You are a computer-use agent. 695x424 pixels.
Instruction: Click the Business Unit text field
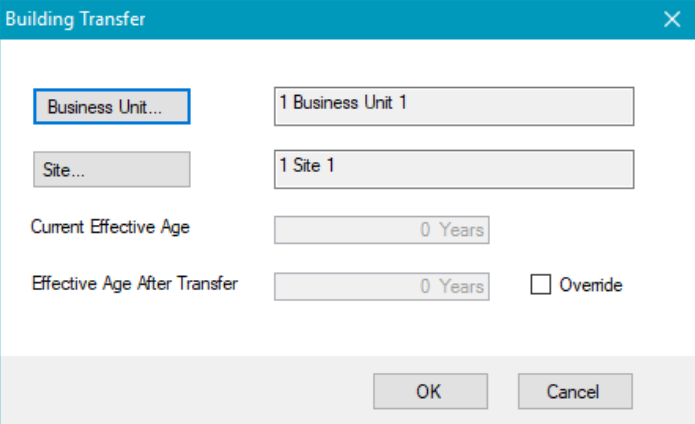tap(453, 106)
